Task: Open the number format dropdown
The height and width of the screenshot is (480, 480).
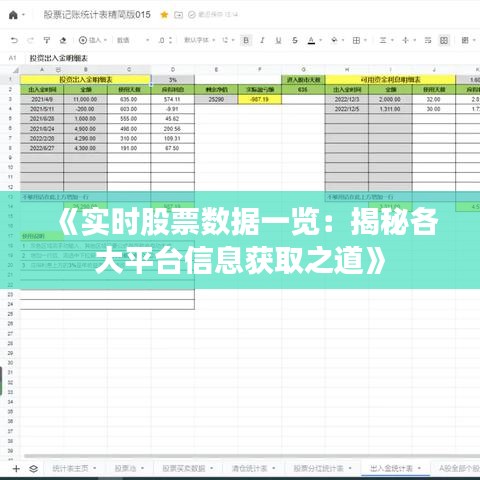Action: [133, 40]
